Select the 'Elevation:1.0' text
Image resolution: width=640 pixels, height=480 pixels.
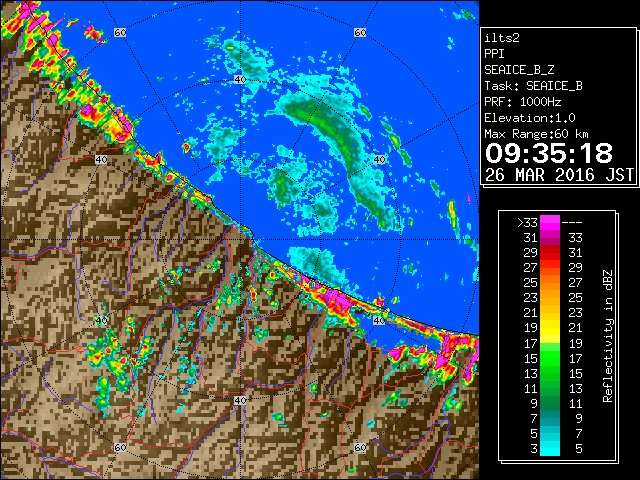click(529, 118)
